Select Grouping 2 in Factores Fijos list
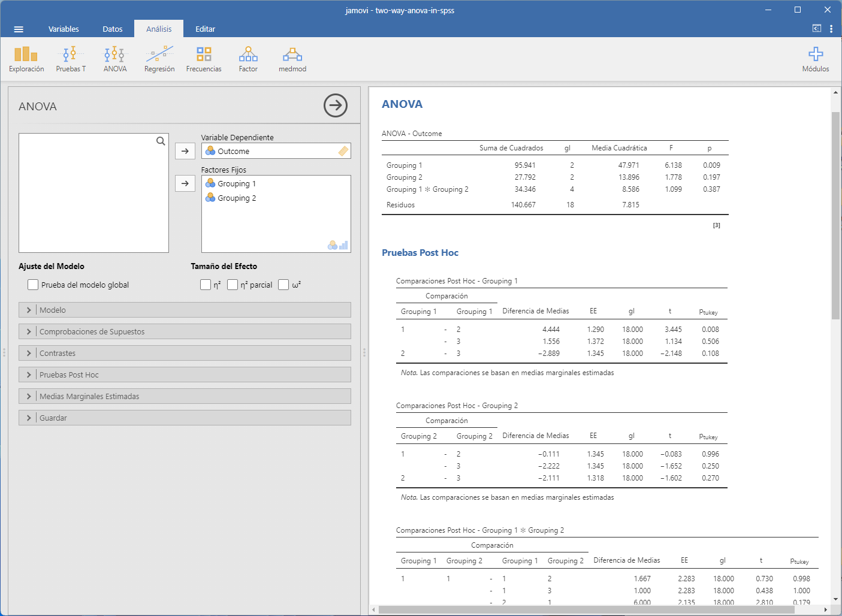 [x=237, y=198]
